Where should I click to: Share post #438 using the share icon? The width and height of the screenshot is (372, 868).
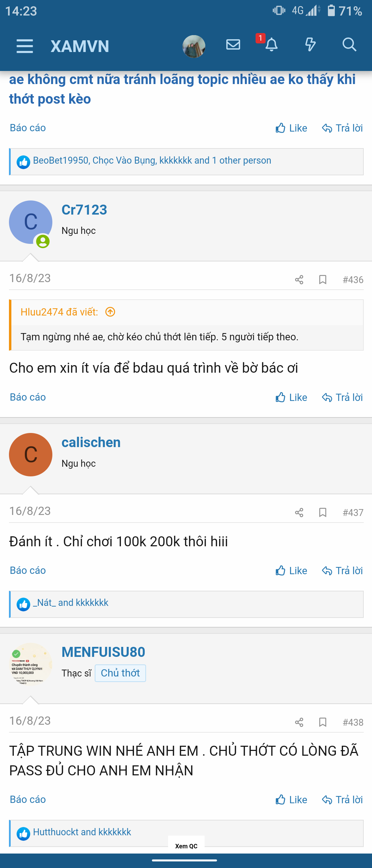tap(298, 722)
